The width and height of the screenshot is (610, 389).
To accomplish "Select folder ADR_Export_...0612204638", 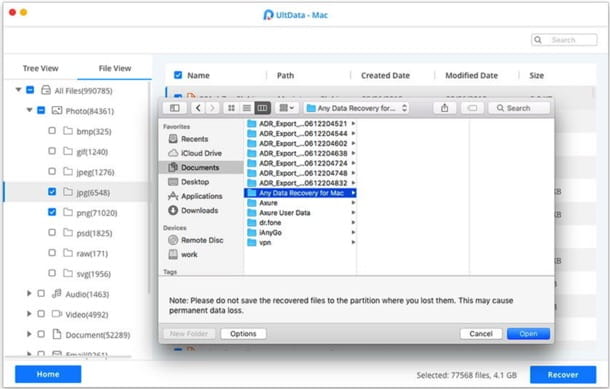I will [300, 153].
